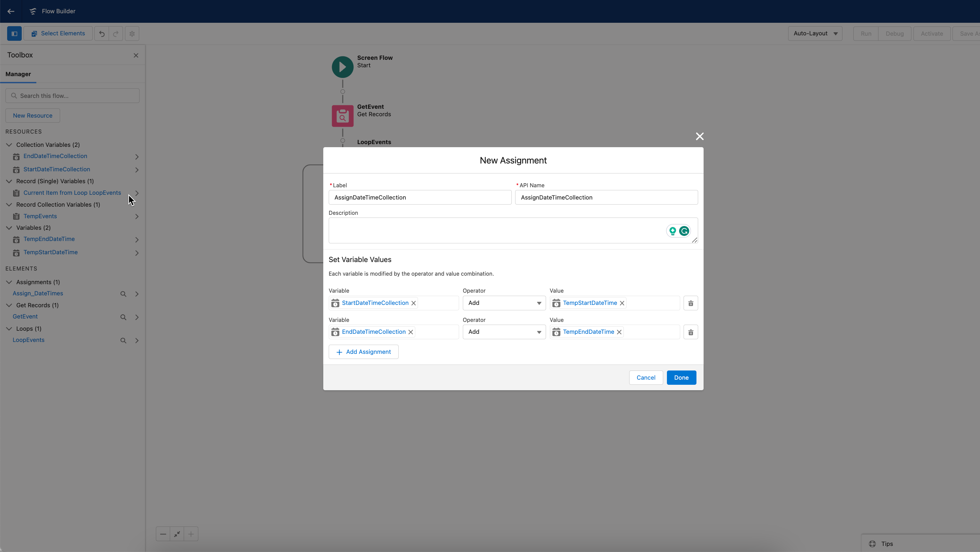This screenshot has width=980, height=552.
Task: Click the undo arrow in the toolbar
Action: point(102,34)
